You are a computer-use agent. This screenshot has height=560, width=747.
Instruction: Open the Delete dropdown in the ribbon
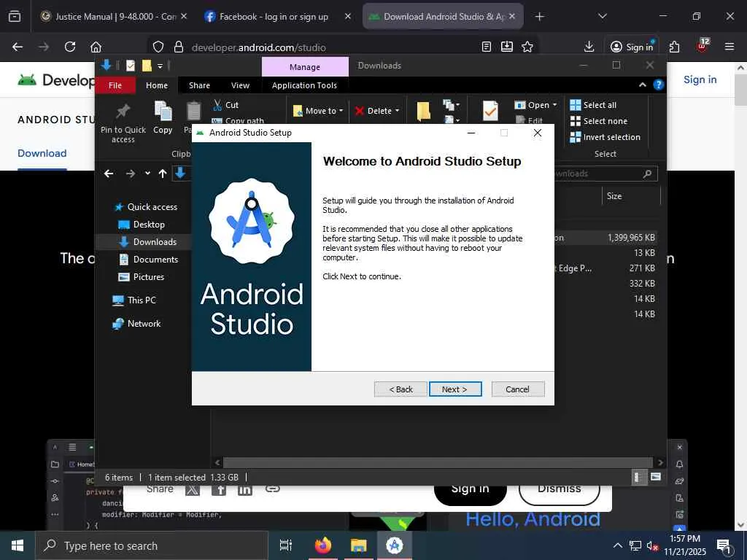point(377,111)
